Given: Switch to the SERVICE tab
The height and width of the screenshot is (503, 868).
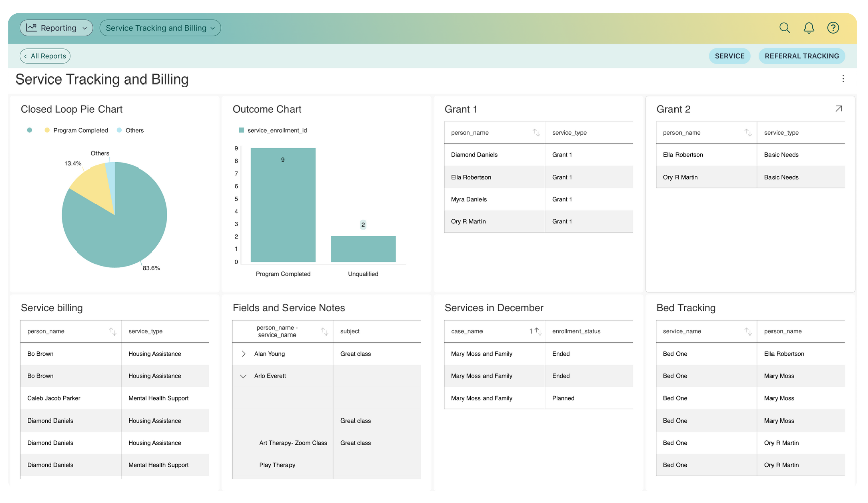Looking at the screenshot, I should 729,56.
